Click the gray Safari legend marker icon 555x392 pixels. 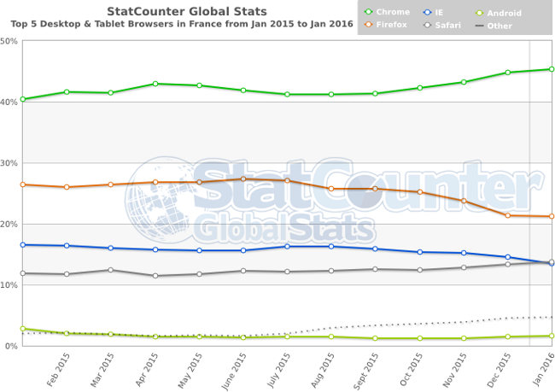point(429,26)
